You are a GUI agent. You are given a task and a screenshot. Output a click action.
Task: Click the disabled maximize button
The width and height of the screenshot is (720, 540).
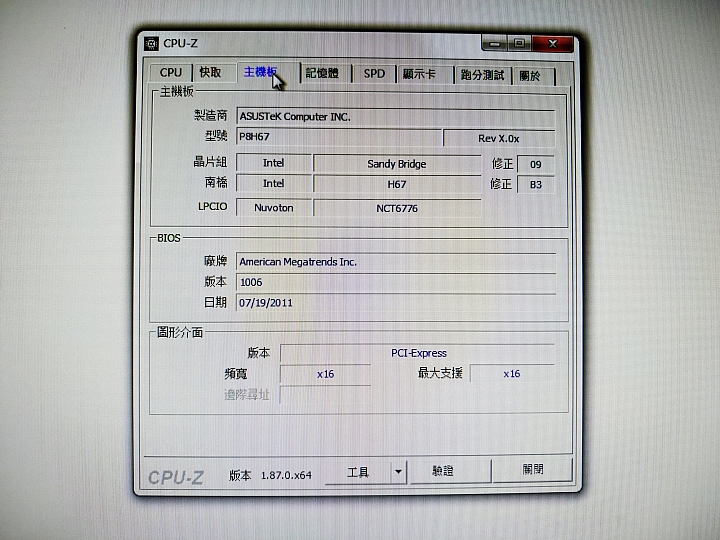point(519,44)
